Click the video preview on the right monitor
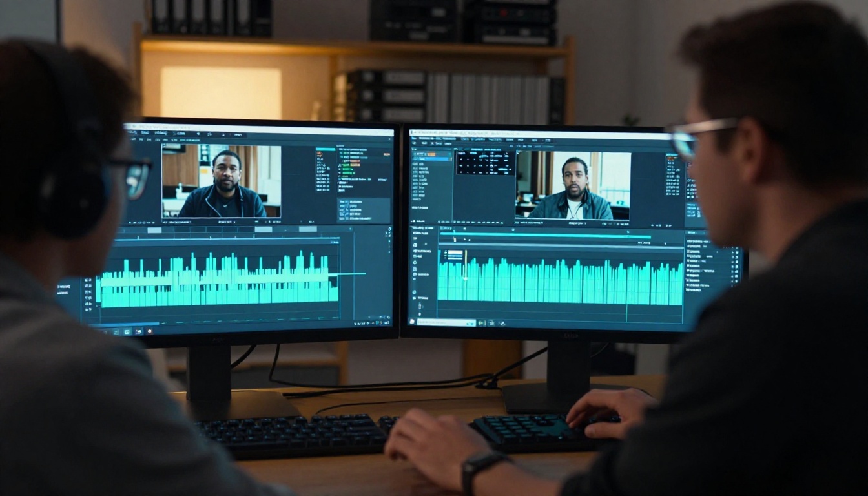868x496 pixels. click(573, 186)
